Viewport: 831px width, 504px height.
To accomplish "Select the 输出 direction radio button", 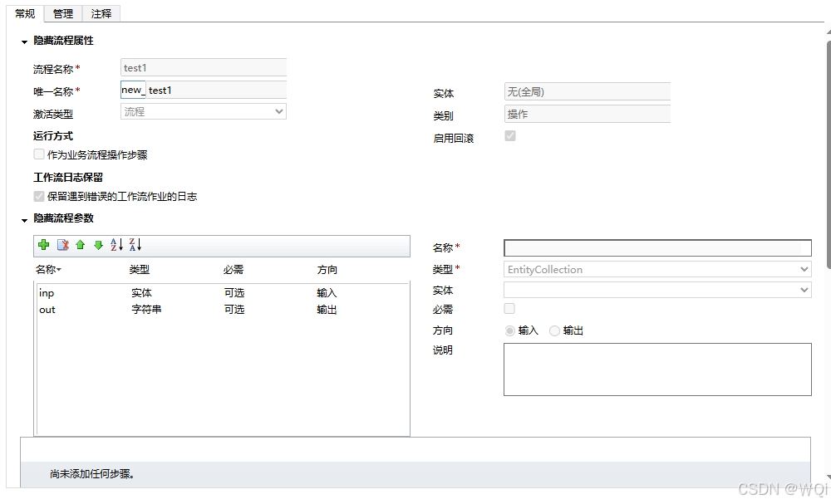I will coord(554,330).
